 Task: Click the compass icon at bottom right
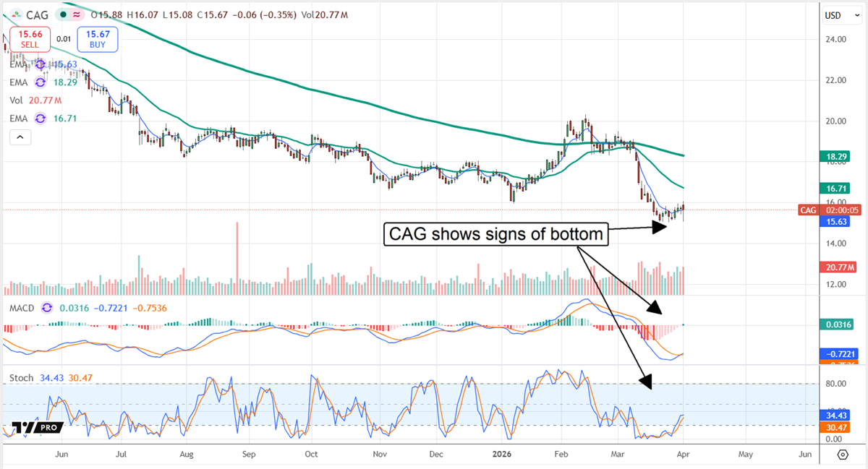(842, 456)
